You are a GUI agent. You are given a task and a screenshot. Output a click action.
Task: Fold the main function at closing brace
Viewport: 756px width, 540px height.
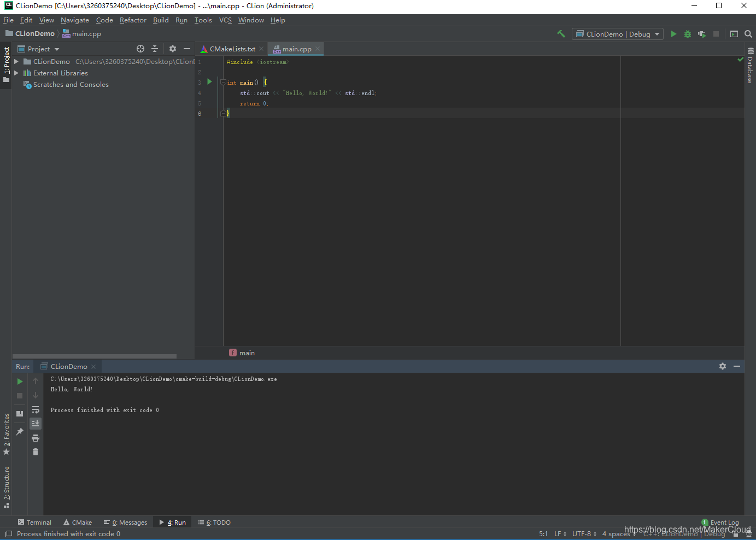[223, 114]
